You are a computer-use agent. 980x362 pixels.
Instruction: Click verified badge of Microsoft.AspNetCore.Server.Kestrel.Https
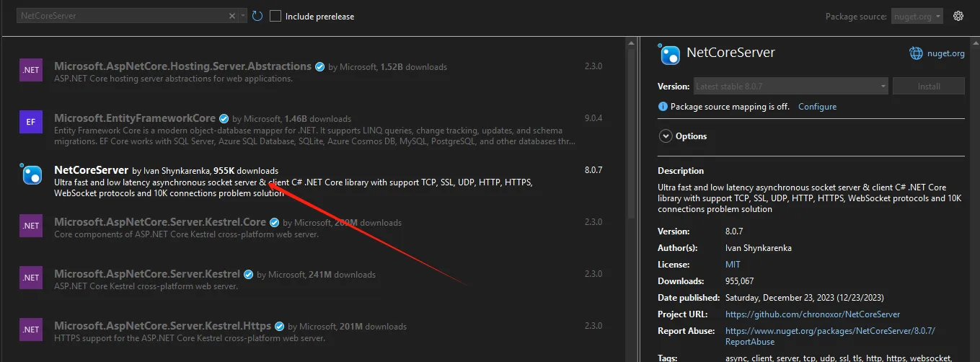279,326
